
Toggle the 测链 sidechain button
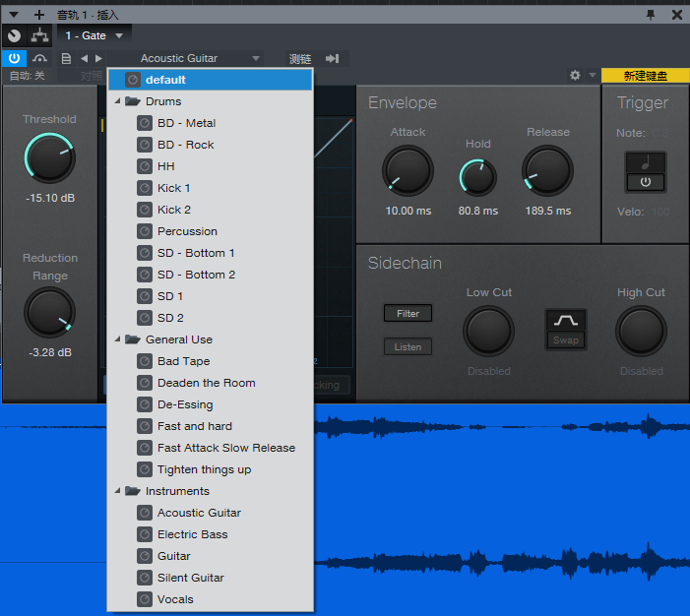(x=300, y=58)
